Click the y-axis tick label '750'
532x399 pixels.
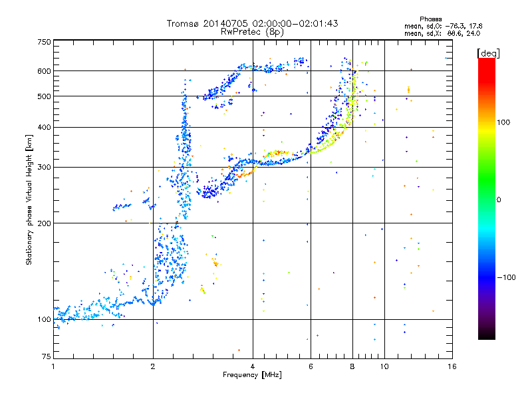coord(44,42)
